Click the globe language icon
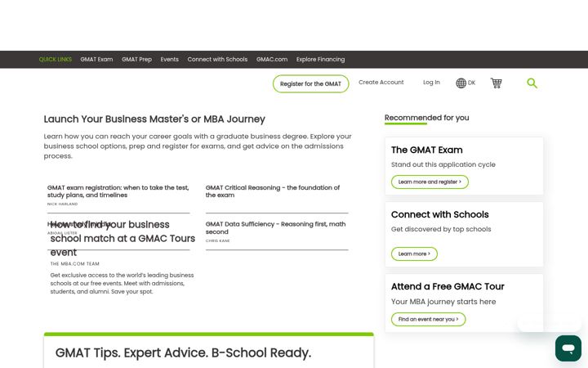Screen dimensions: 588x368 tap(461, 83)
